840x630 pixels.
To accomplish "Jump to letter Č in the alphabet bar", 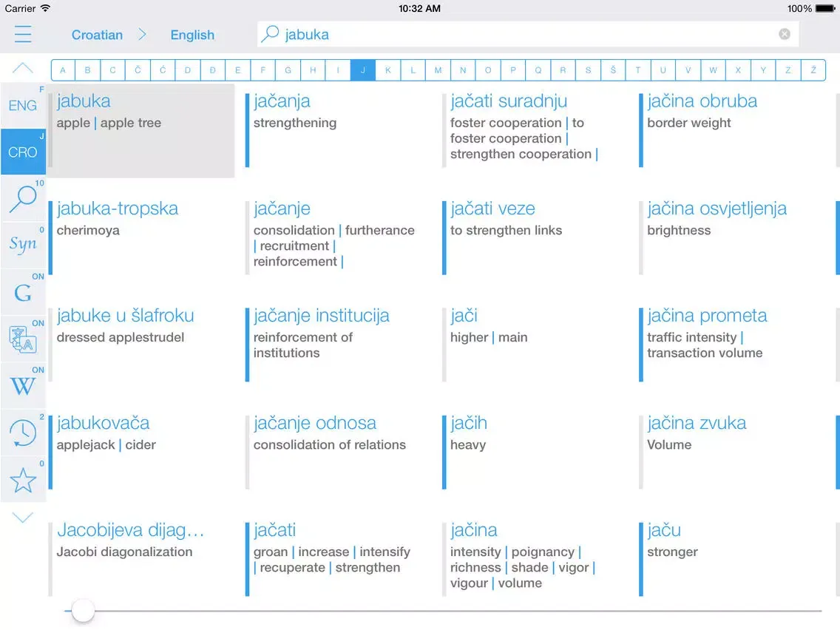I will point(138,70).
